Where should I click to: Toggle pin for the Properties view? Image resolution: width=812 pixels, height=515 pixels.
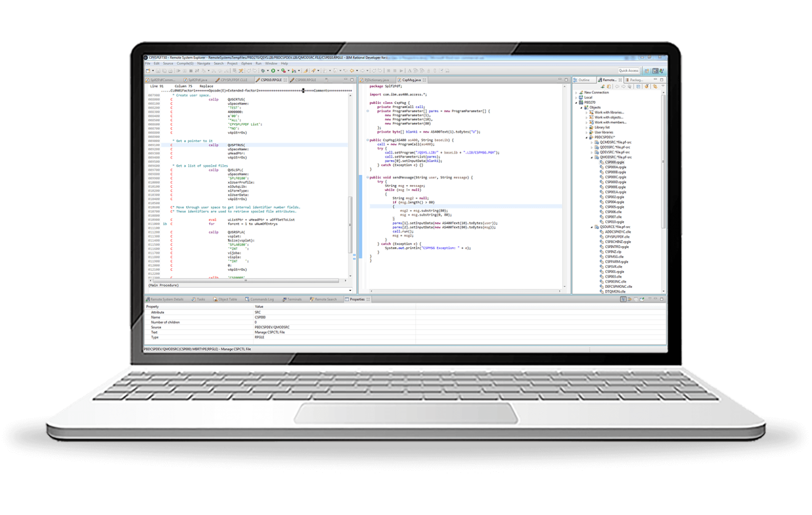click(x=641, y=299)
